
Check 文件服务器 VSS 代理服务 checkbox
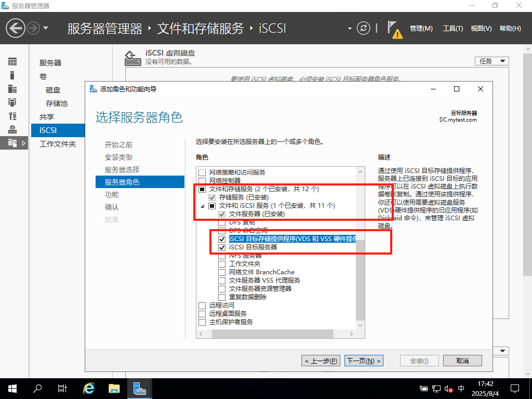point(222,281)
